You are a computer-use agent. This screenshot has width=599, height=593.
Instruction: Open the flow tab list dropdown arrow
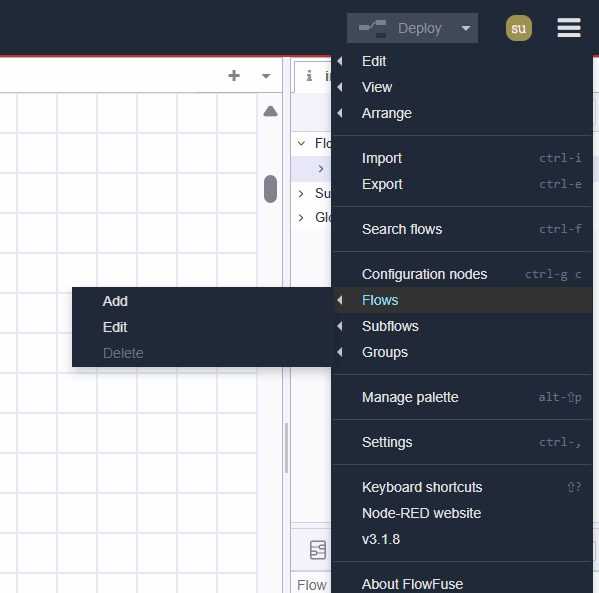(x=266, y=76)
